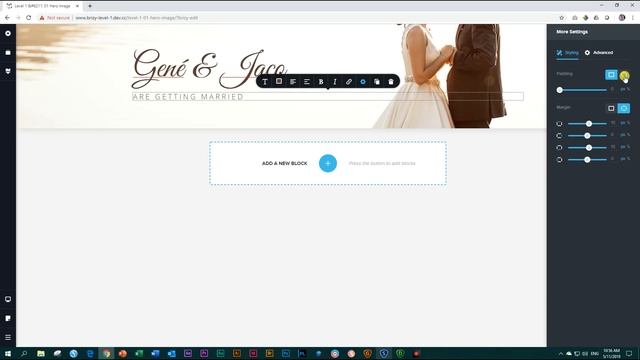Open the Chrome profile avatar
Viewport: 640px width, 360px height.
[622, 18]
